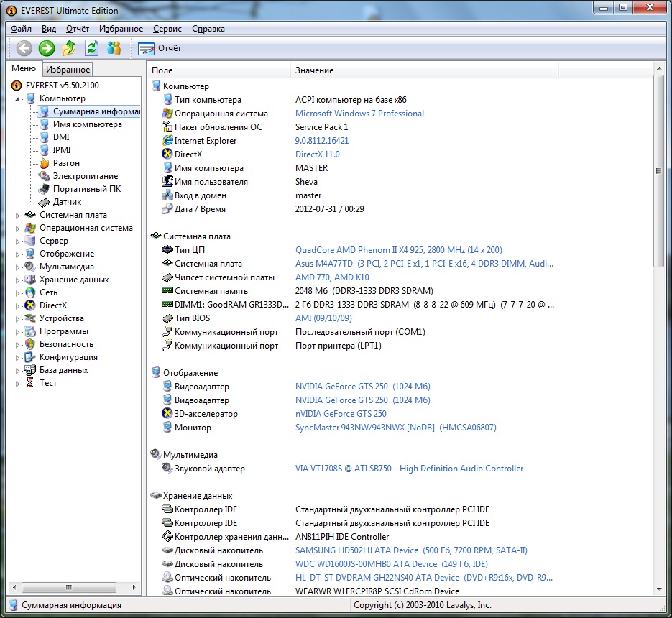
Task: Select the Электропитание tree item
Action: tap(85, 176)
